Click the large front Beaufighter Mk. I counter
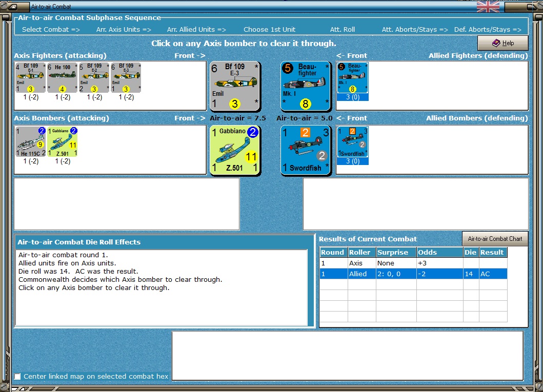The height and width of the screenshot is (392, 543). click(306, 86)
